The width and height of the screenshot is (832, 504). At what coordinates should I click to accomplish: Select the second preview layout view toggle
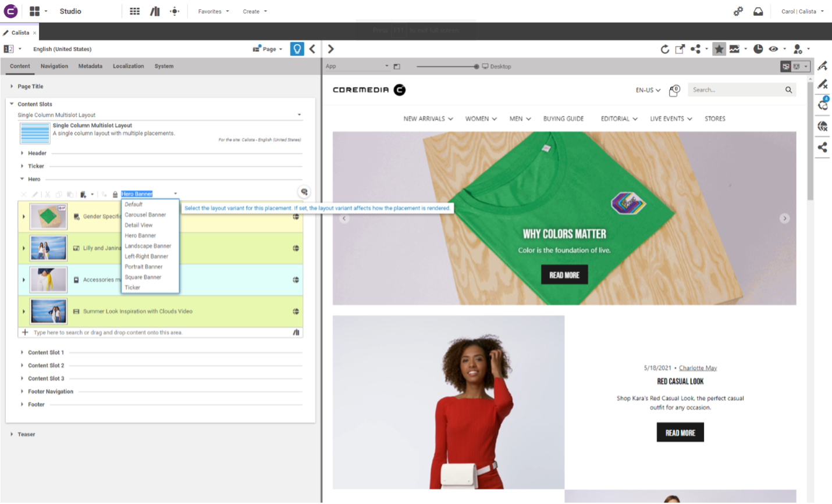click(797, 66)
